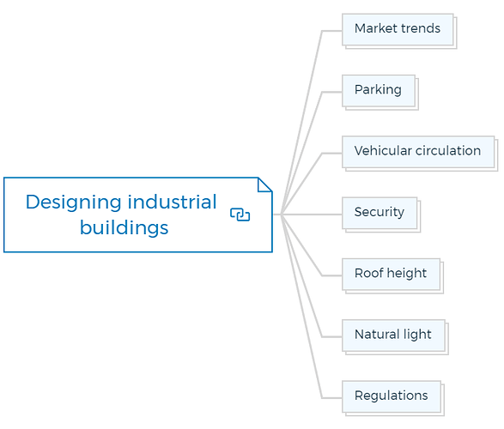Select the Regulations node
This screenshot has height=429, width=504.
click(x=392, y=396)
